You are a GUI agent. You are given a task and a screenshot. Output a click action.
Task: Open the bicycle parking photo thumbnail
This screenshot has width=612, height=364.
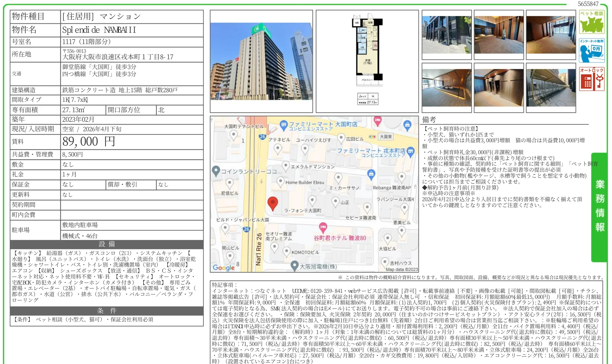[x=551, y=88]
